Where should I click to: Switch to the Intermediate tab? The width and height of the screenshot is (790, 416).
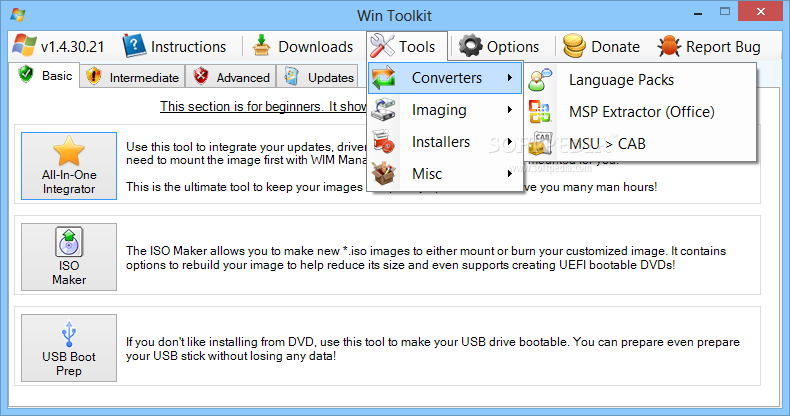133,77
